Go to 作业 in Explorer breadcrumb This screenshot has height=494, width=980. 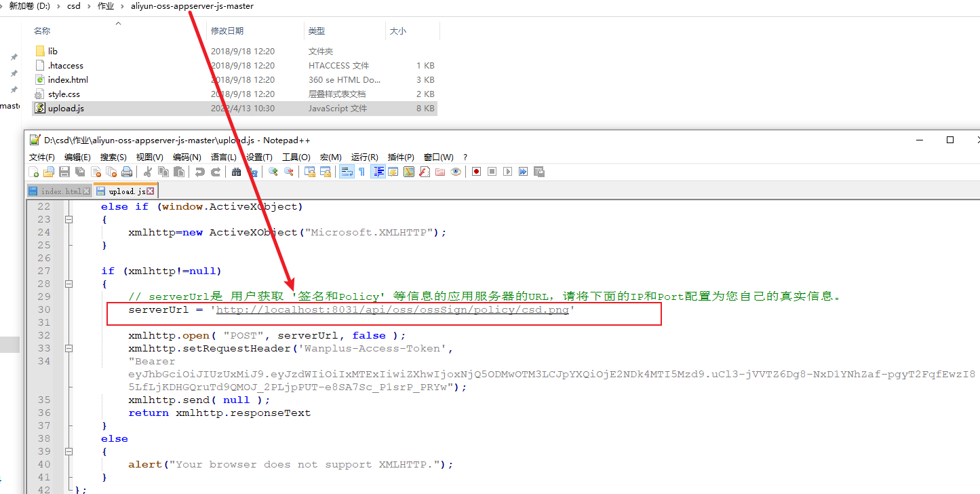106,6
